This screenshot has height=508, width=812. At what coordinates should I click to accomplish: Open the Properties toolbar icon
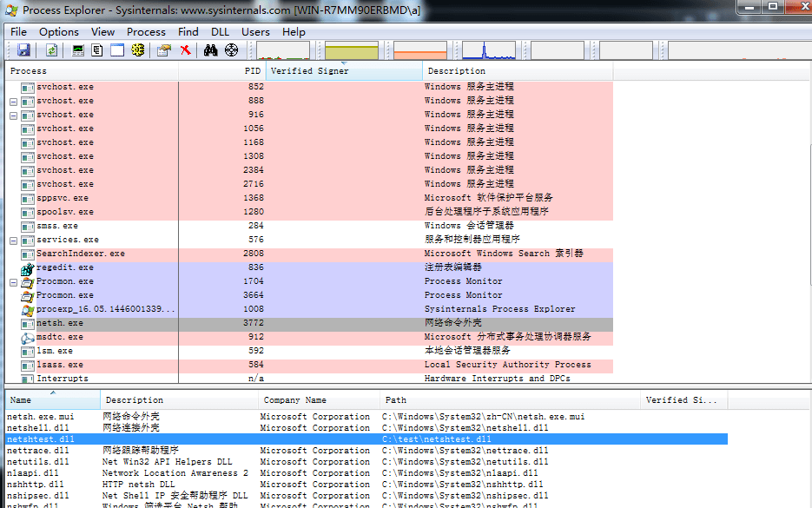click(x=164, y=50)
